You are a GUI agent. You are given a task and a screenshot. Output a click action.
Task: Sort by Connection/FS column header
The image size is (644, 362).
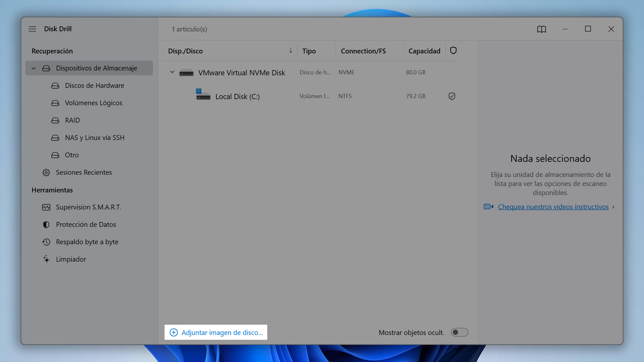point(363,51)
